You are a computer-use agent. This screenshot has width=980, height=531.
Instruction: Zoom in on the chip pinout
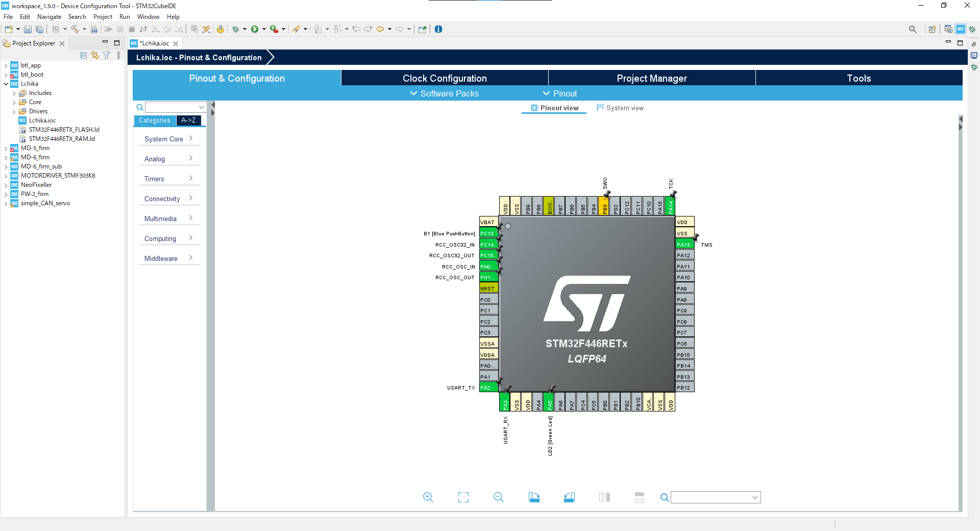coord(428,497)
